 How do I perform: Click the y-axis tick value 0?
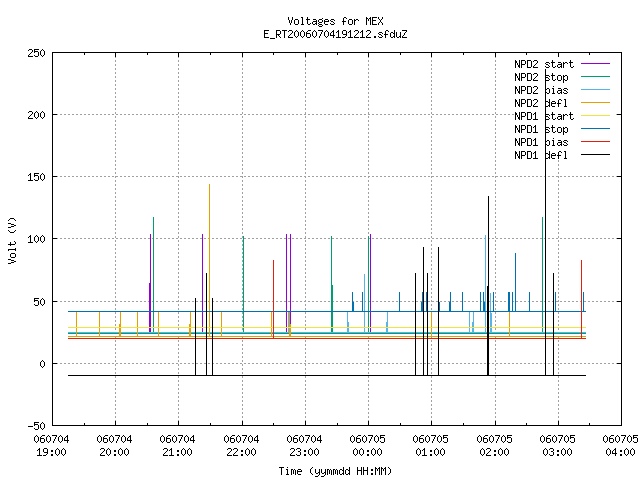pyautogui.click(x=42, y=364)
